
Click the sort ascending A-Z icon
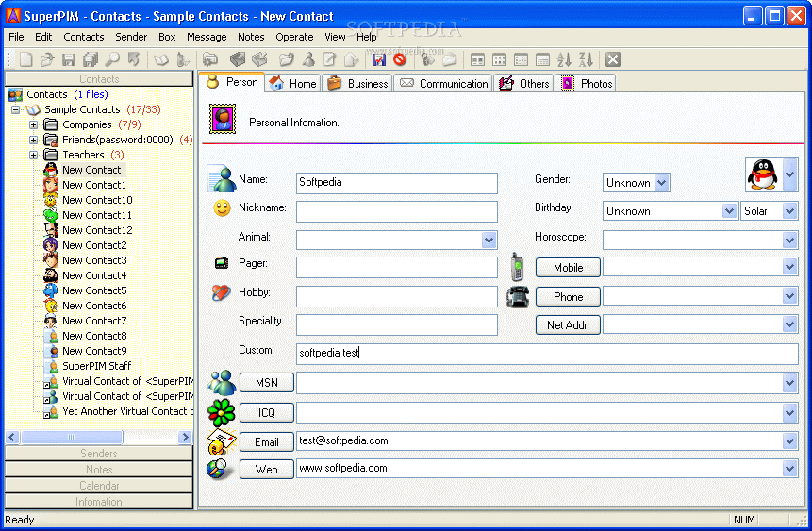point(564,59)
